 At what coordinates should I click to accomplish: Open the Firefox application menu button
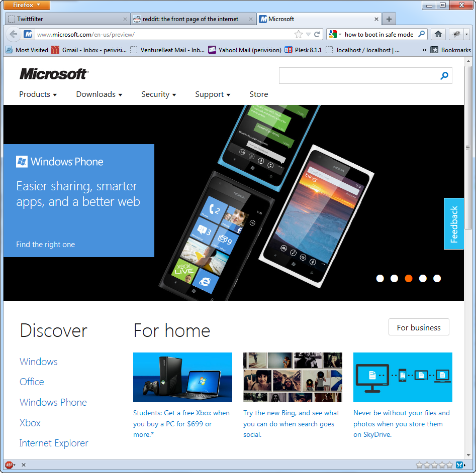tap(27, 5)
